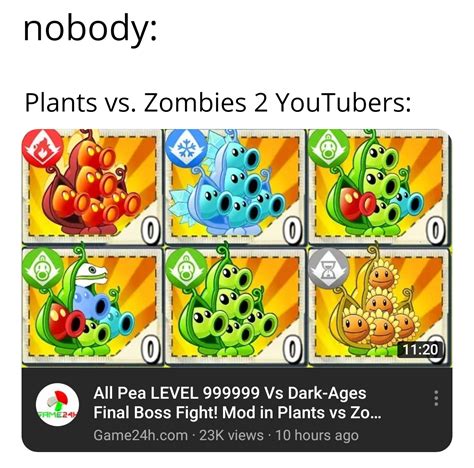Screen dimensions: 474x468
Task: Select the sunflower pod card
Action: point(379,306)
